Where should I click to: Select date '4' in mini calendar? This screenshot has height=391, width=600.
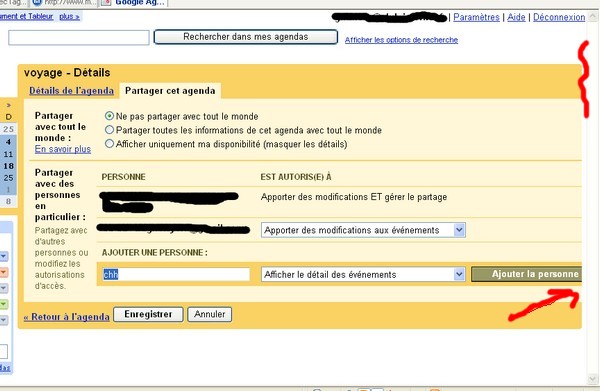(8, 142)
